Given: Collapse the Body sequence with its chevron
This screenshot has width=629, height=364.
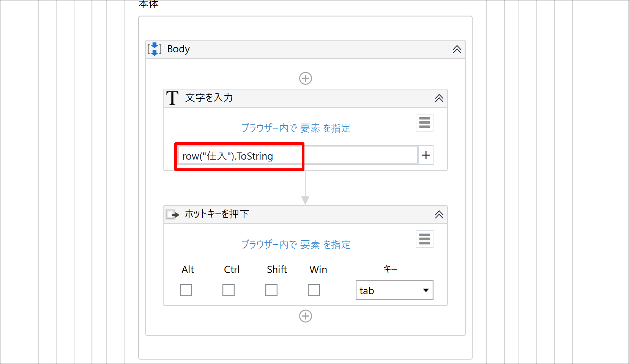Looking at the screenshot, I should 457,49.
